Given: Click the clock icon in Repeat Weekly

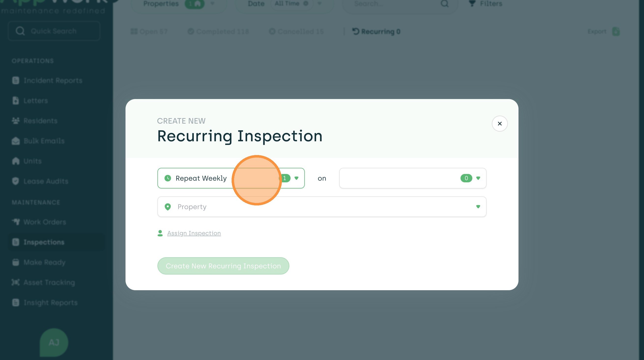Looking at the screenshot, I should [x=168, y=178].
